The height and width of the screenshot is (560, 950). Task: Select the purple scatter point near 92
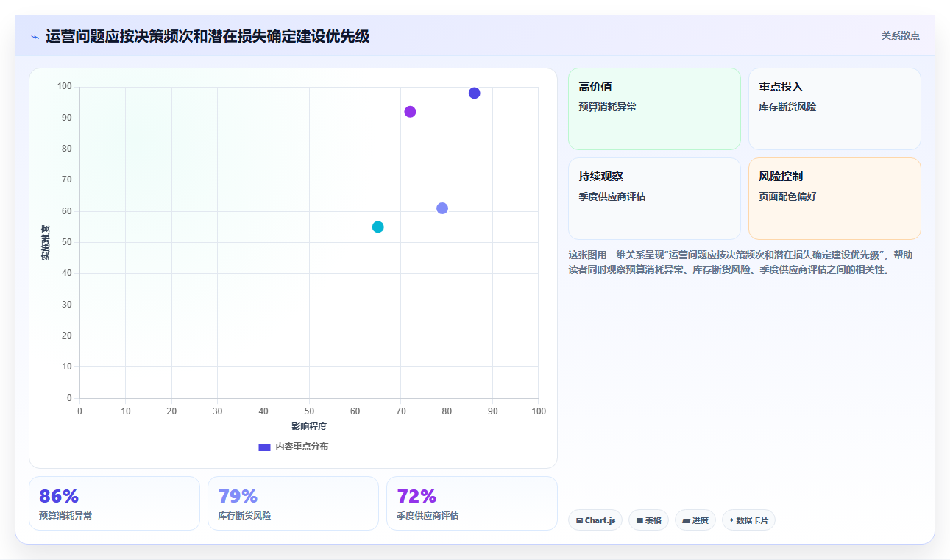[x=410, y=112]
